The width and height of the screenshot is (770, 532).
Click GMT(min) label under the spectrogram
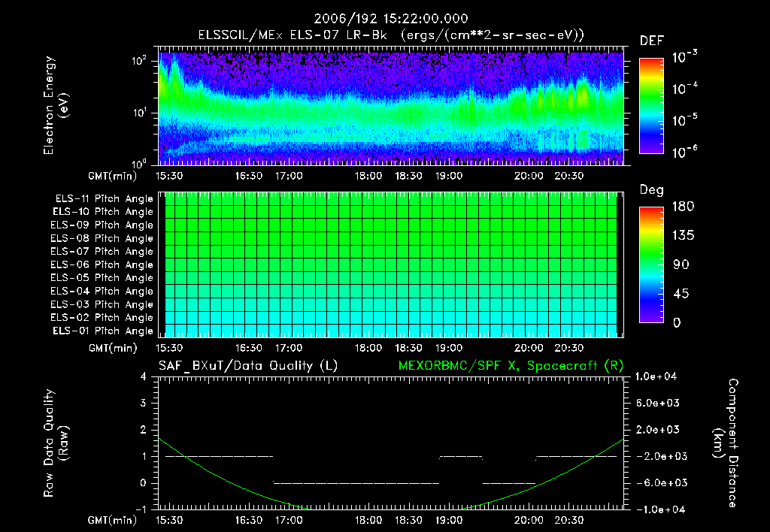coord(113,176)
